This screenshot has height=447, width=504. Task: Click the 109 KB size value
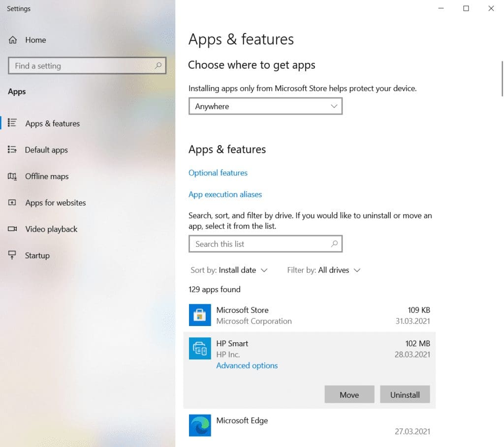(x=419, y=310)
